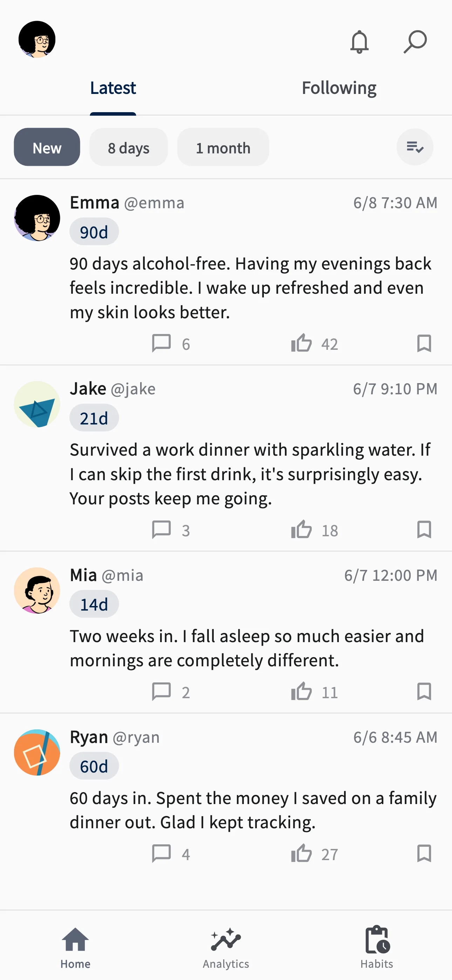Open the sort options icon
Screen dimensions: 452x980
coord(415,147)
